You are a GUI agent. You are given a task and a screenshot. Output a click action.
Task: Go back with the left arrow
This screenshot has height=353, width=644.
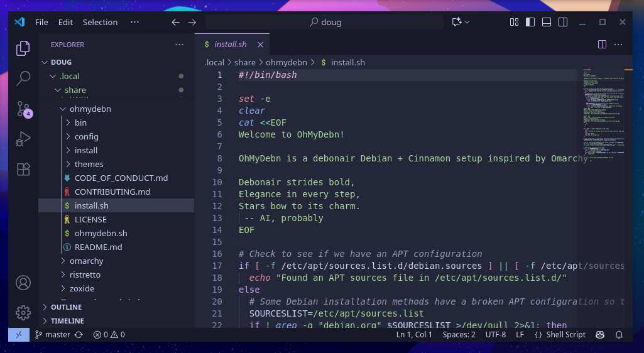175,22
